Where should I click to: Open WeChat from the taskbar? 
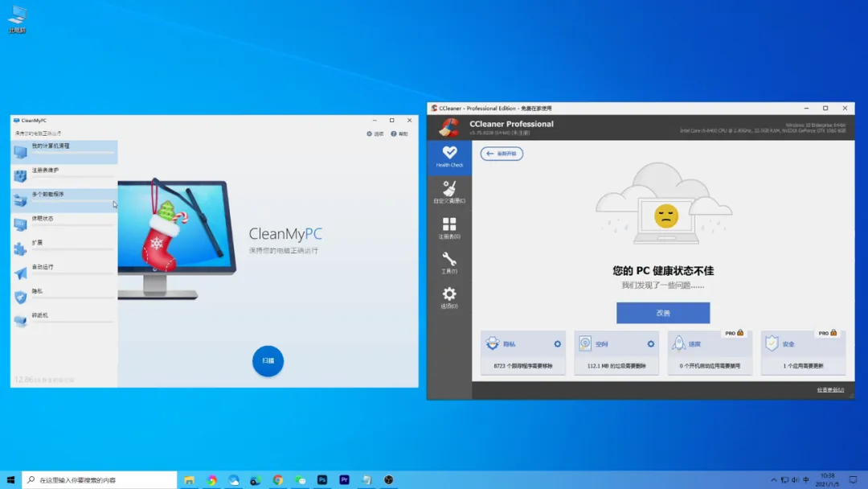coord(300,479)
